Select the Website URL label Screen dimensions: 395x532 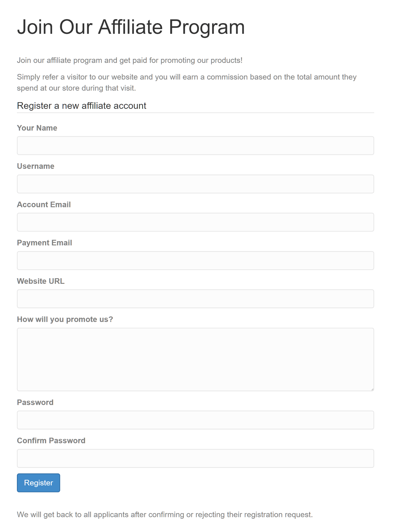41,281
